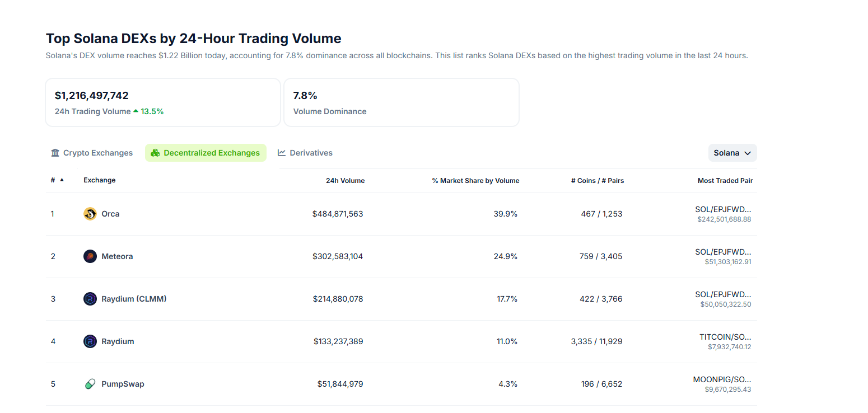The height and width of the screenshot is (413, 868).
Task: Open the Derivatives tab
Action: click(311, 152)
